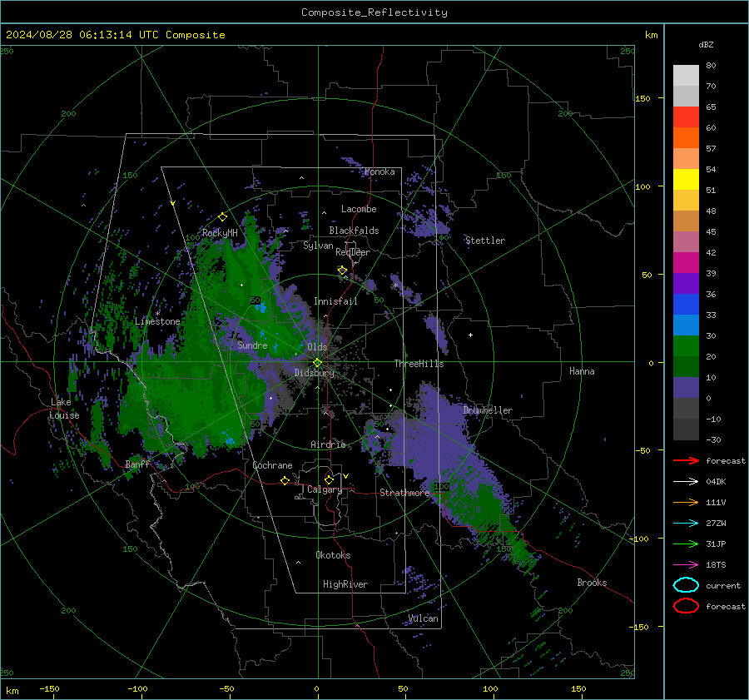Select the 39 dBZ purple color swatch
The height and width of the screenshot is (700, 749).
click(x=686, y=283)
